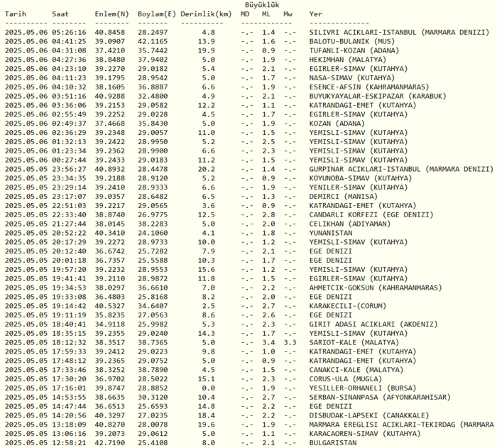The image size is (497, 448).
Task: Select 'BULGARISTAN' location text
Action: [x=333, y=443]
